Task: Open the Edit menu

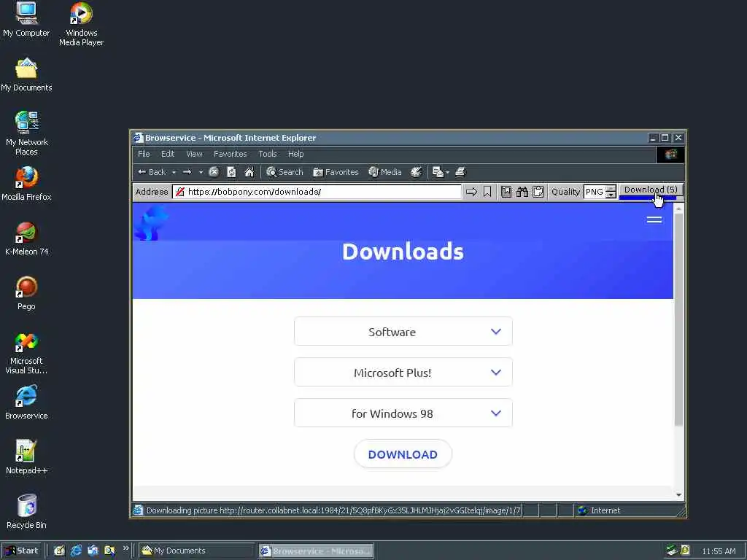Action: click(x=168, y=155)
